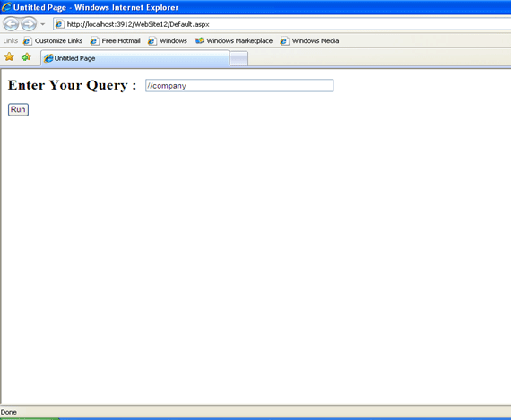Click the query text box containing //company
The image size is (511, 420).
pos(239,86)
